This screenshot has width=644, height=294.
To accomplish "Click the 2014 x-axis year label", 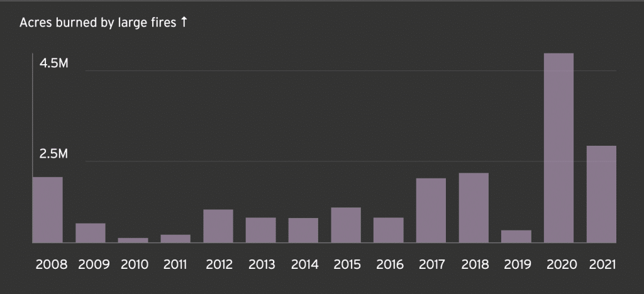I will [303, 264].
